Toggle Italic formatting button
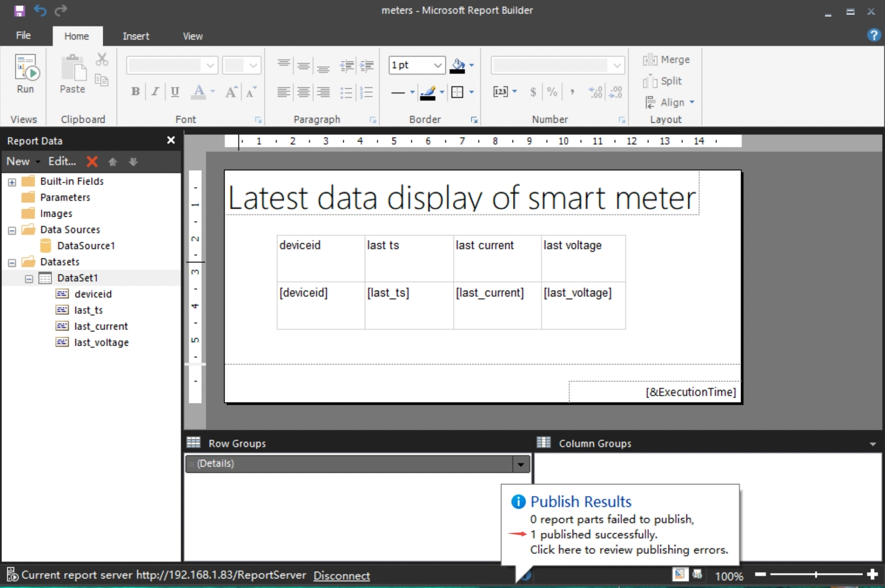The width and height of the screenshot is (885, 588). pyautogui.click(x=155, y=92)
